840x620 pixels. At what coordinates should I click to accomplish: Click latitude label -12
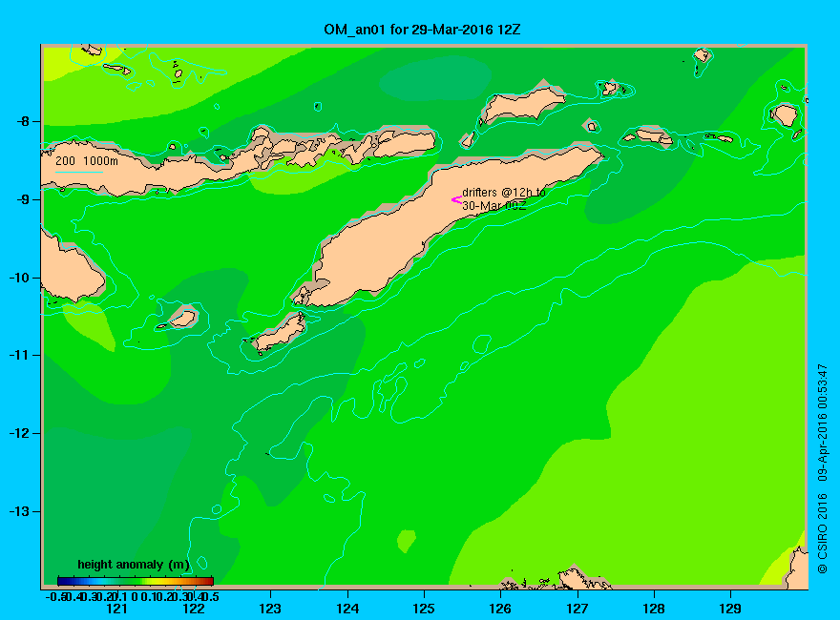(20, 433)
